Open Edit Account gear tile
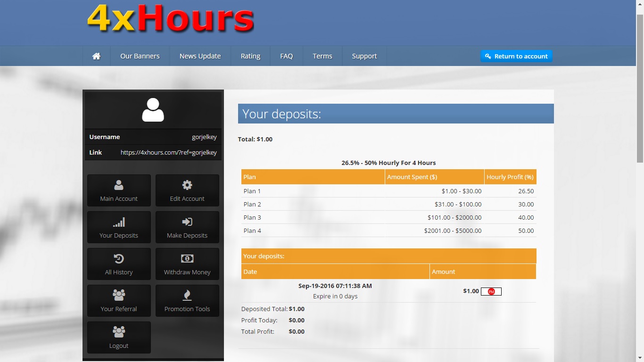The width and height of the screenshot is (644, 362). pos(187,190)
